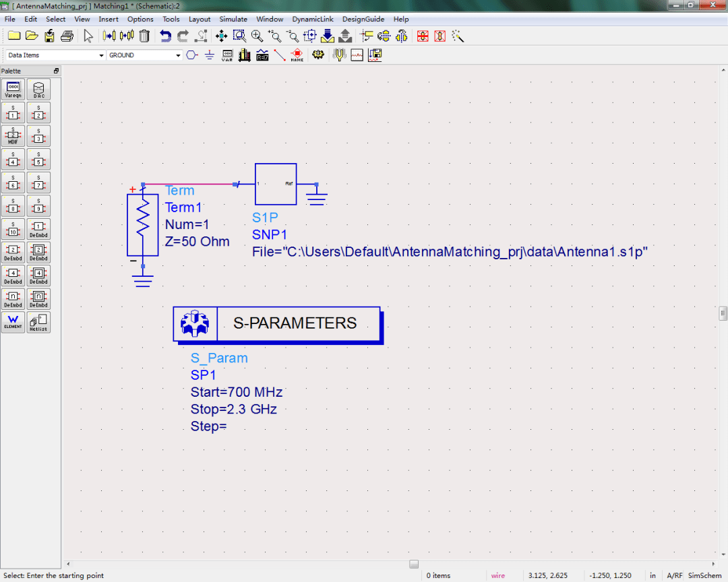The image size is (728, 582).
Task: Open the Options menu
Action: [x=140, y=19]
